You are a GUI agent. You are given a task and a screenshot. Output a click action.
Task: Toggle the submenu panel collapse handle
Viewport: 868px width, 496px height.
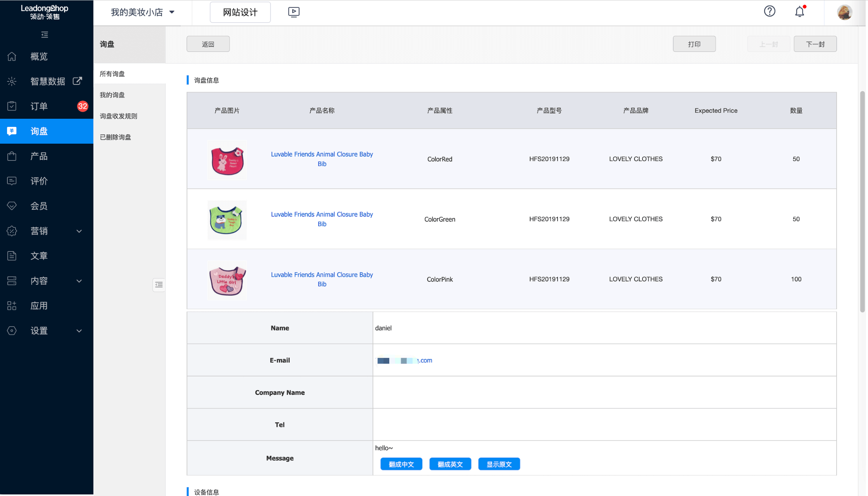158,285
